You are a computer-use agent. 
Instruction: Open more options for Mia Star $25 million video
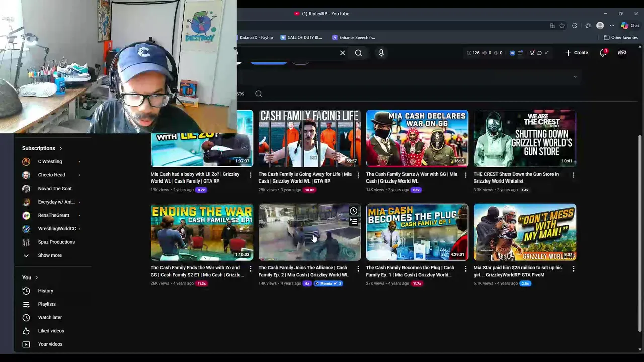(573, 268)
